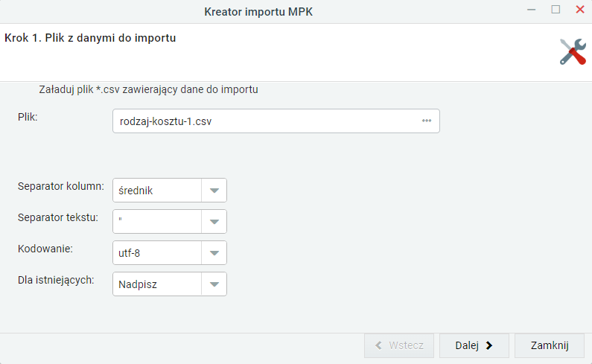Expand the Kodowanie dropdown arrow
The height and width of the screenshot is (364, 592).
(x=214, y=253)
